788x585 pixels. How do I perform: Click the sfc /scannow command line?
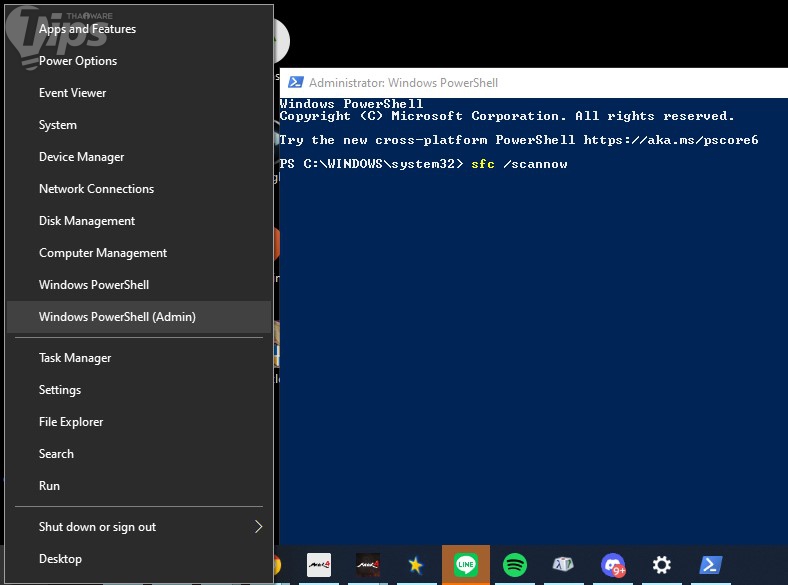pos(519,164)
